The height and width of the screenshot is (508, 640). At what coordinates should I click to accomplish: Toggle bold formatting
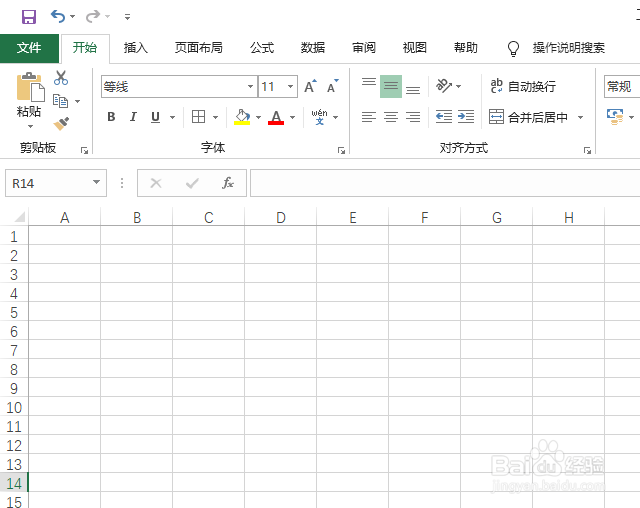[x=111, y=117]
